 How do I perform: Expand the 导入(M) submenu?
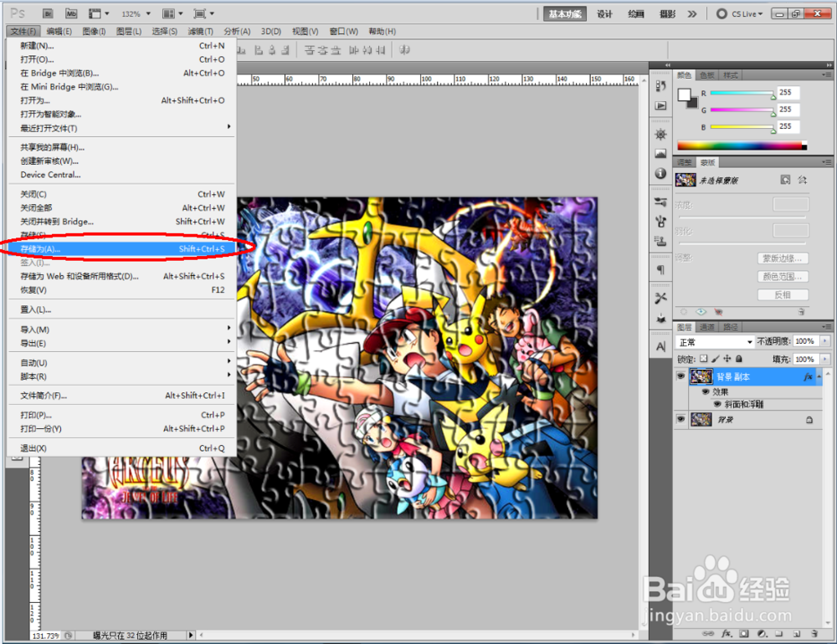pos(122,330)
